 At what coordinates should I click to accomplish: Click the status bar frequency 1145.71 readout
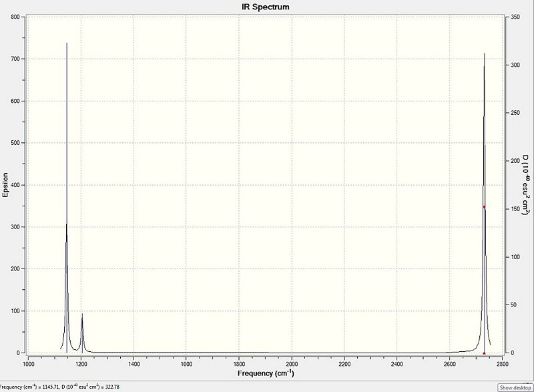coord(59,387)
